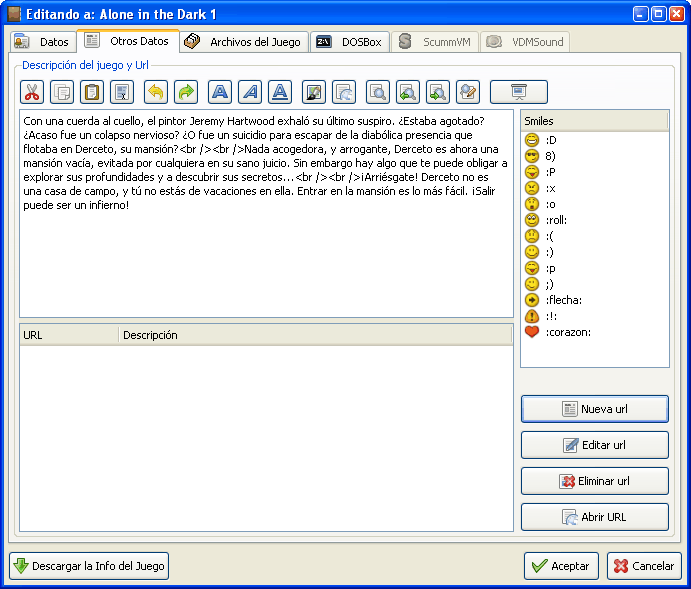
Task: Click the find next right-arrow magnifier
Action: coord(438,92)
